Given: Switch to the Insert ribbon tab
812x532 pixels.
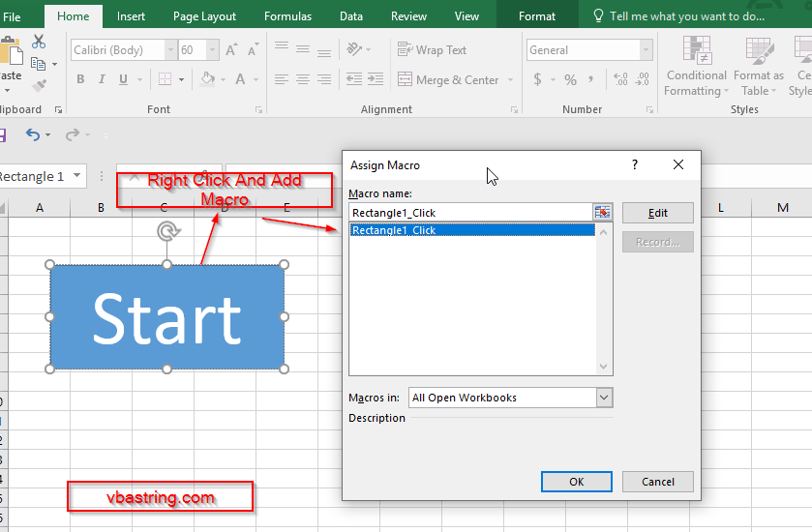Looking at the screenshot, I should click(132, 16).
